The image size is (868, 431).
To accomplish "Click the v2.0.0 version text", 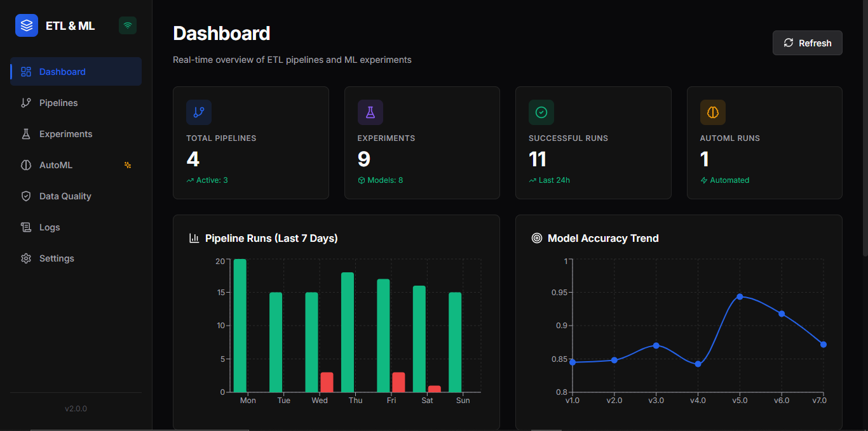I will point(76,409).
